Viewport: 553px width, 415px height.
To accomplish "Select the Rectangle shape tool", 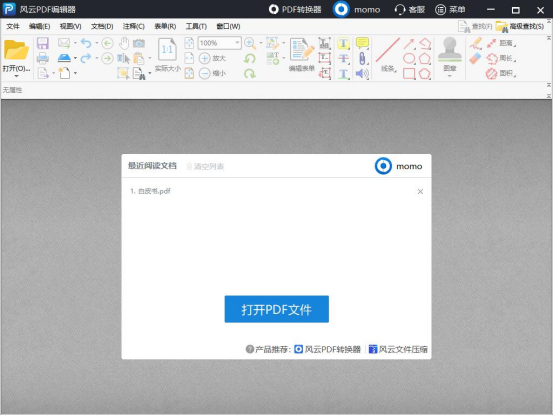I will coord(409,73).
